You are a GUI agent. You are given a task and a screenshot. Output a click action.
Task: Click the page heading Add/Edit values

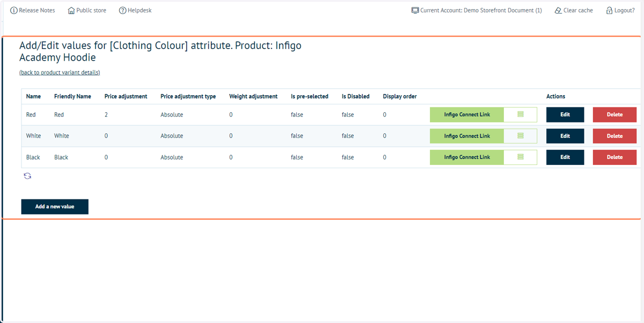coord(160,52)
